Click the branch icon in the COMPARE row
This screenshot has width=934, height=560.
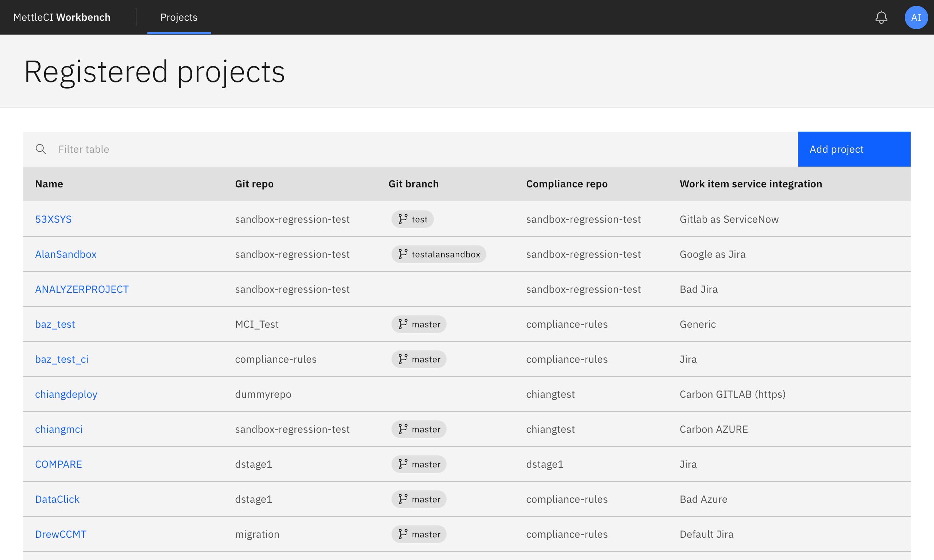[x=402, y=464]
